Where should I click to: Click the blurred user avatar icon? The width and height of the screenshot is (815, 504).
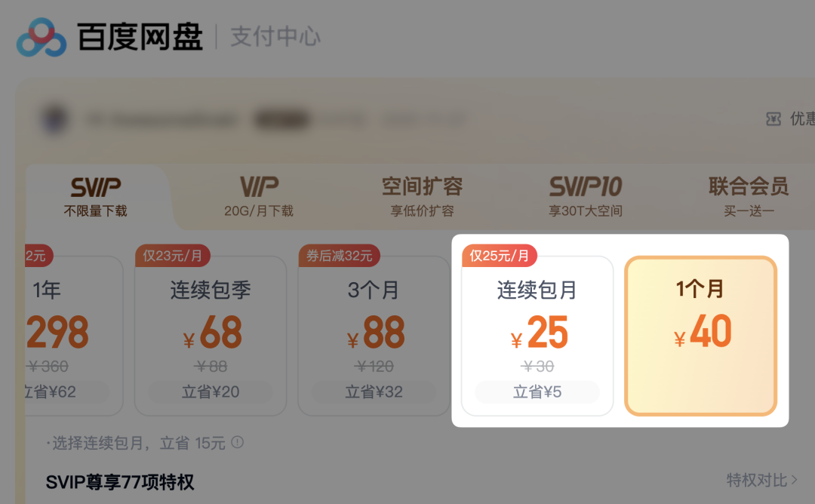54,119
